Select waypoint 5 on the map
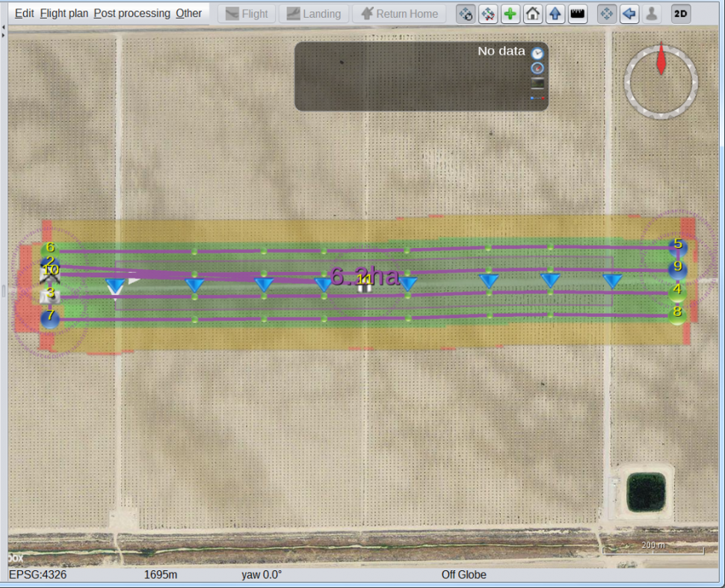 click(677, 245)
